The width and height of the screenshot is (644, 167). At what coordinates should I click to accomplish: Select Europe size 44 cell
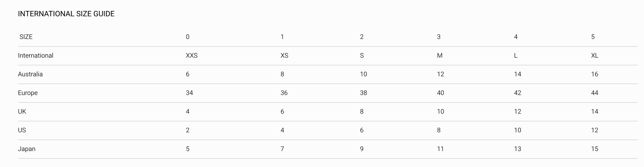[595, 93]
